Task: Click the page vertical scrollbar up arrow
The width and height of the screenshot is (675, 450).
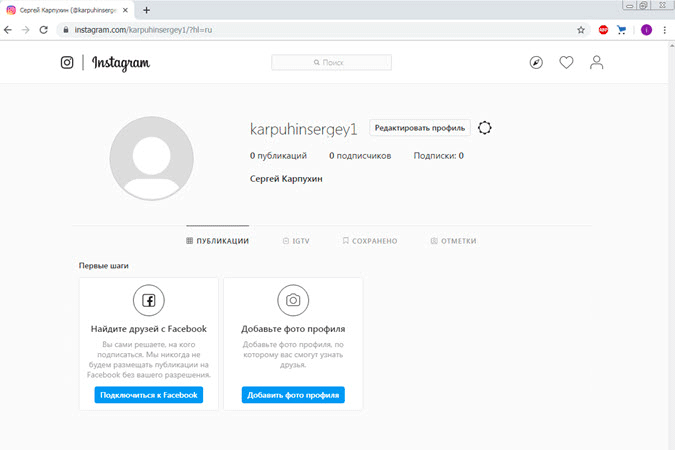Action: (x=672, y=45)
